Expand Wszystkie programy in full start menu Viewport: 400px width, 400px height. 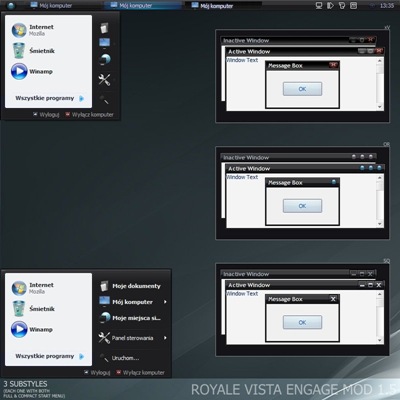(x=49, y=356)
